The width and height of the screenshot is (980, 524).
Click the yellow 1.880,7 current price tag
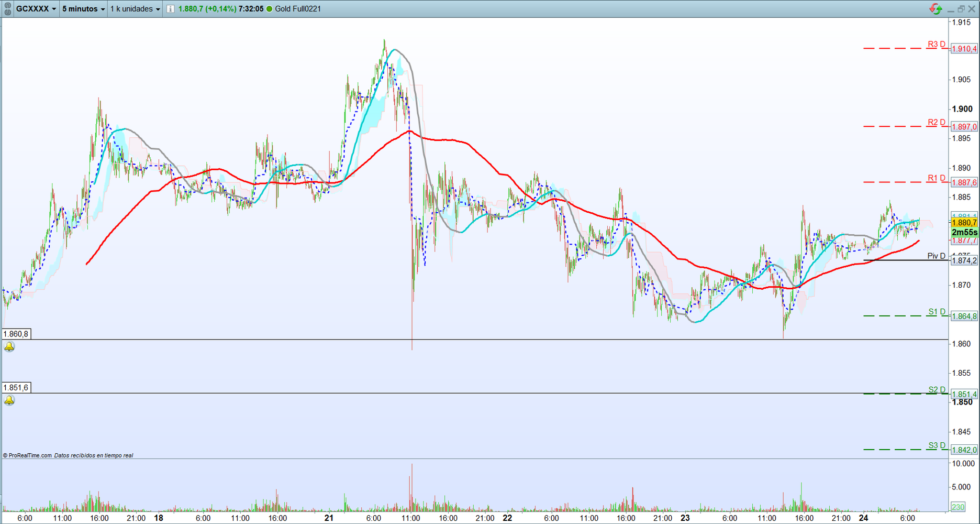point(963,222)
